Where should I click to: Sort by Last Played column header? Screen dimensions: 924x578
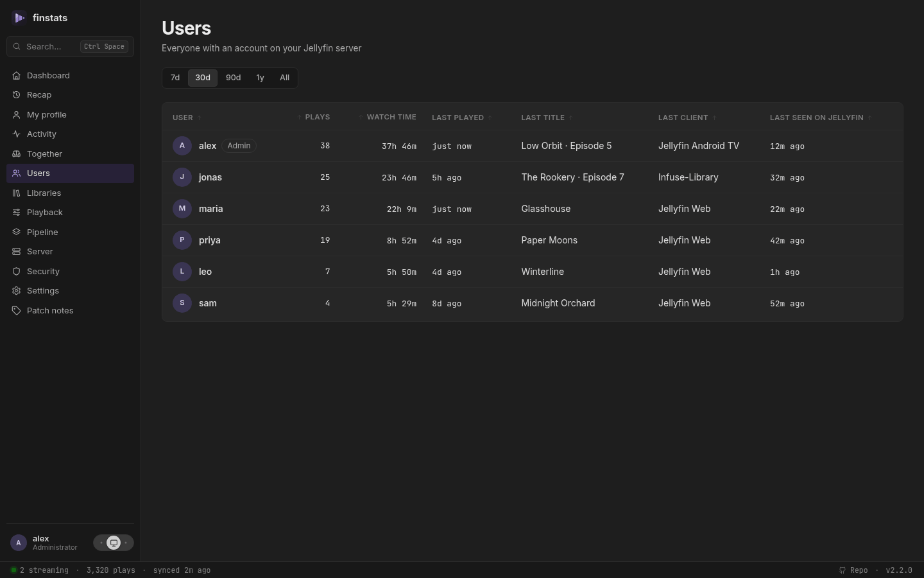462,118
